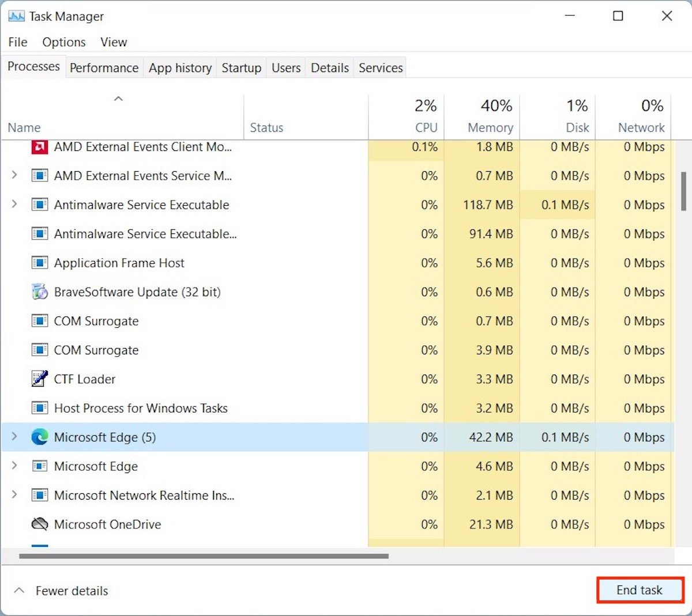Expand the Microsoft Edge (5) process group
Screen dimensions: 692x616
click(x=14, y=437)
